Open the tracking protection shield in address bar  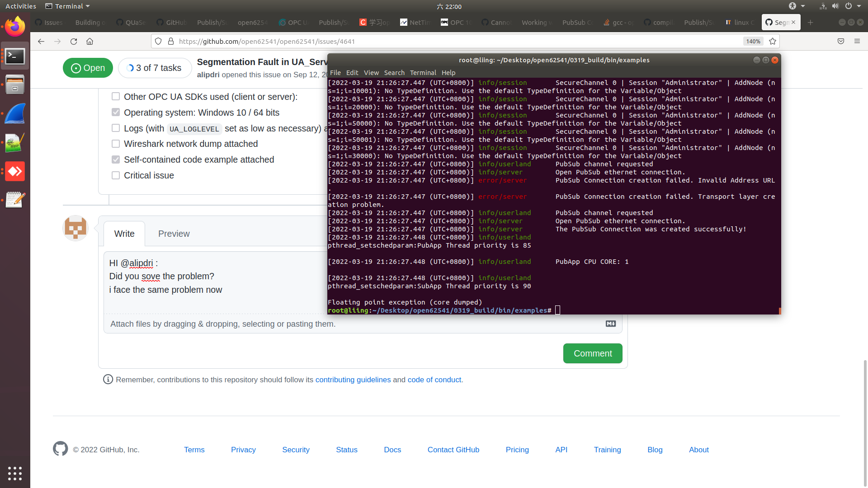tap(158, 41)
